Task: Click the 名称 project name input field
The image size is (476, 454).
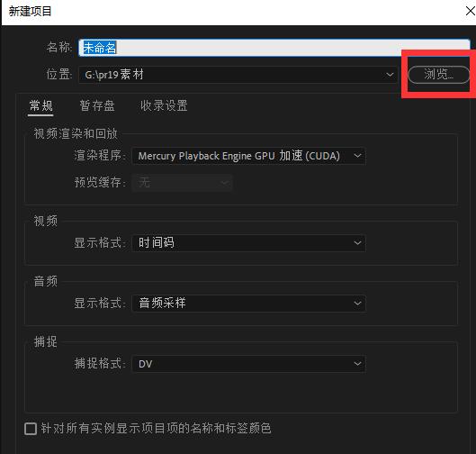Action: pos(274,48)
